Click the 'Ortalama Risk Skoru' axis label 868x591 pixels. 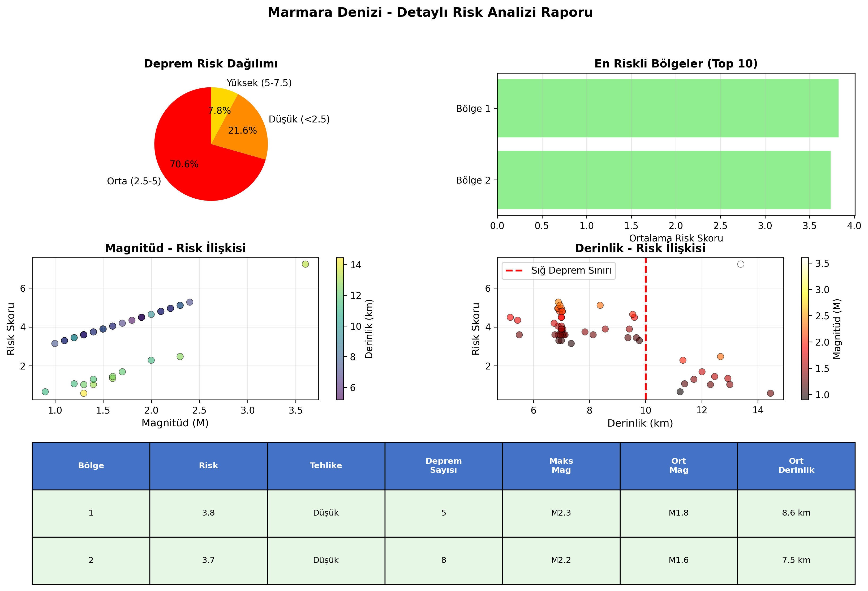[676, 238]
